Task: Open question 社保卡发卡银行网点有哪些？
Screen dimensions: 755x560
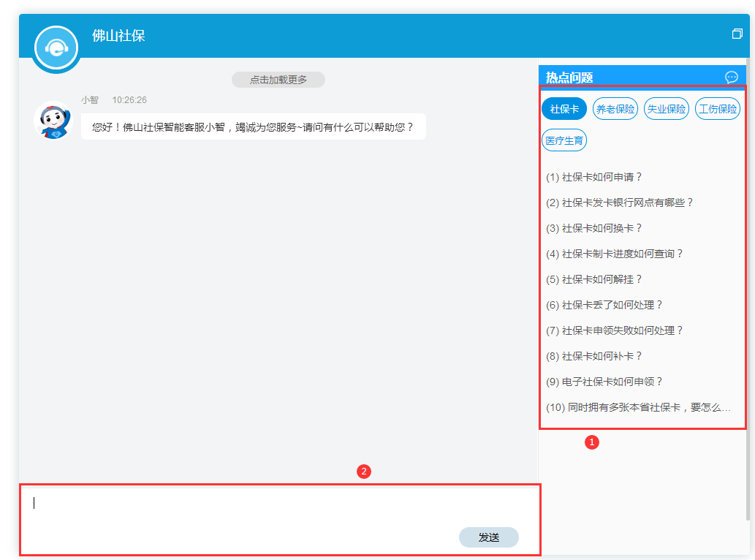Action: (x=619, y=203)
